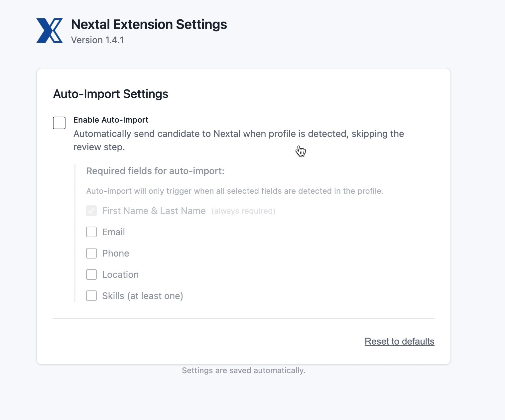Select the Email label

click(113, 232)
